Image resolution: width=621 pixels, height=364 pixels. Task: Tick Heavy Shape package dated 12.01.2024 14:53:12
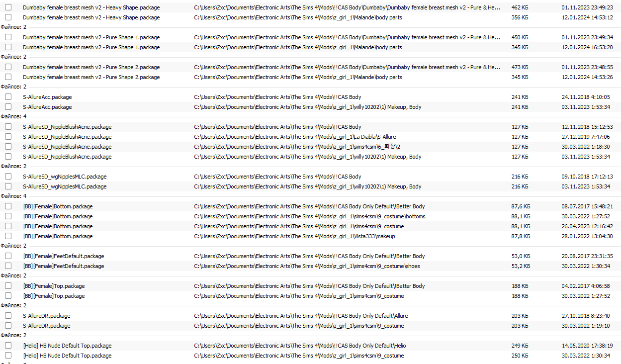pyautogui.click(x=8, y=17)
